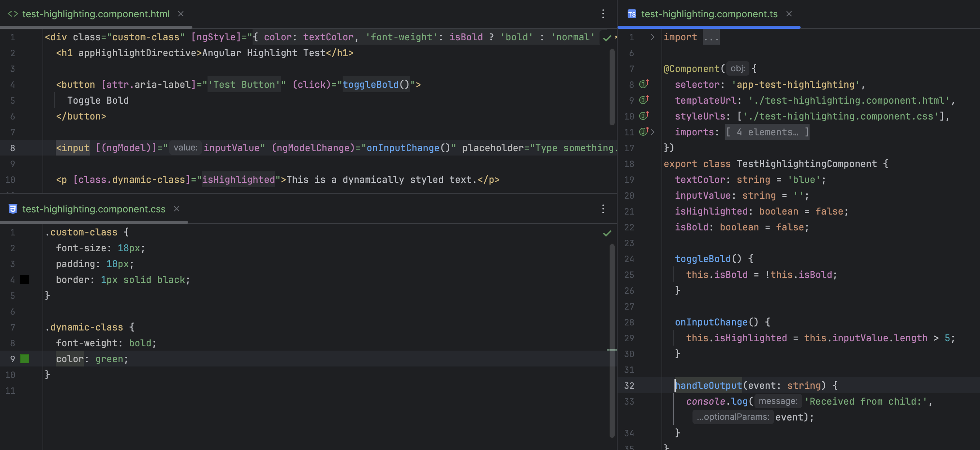Click the 'obj:' parameter hint inside @Component
The image size is (980, 450).
(737, 68)
